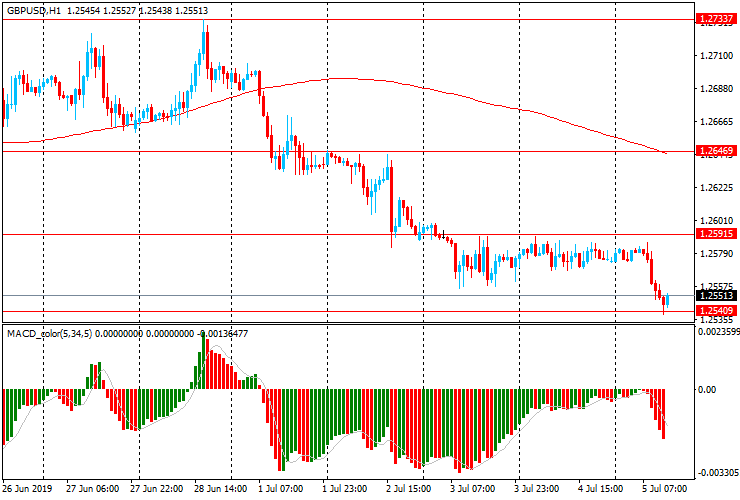Click the 1.26880 price axis value
This screenshot has height=500, width=740.
coord(716,89)
